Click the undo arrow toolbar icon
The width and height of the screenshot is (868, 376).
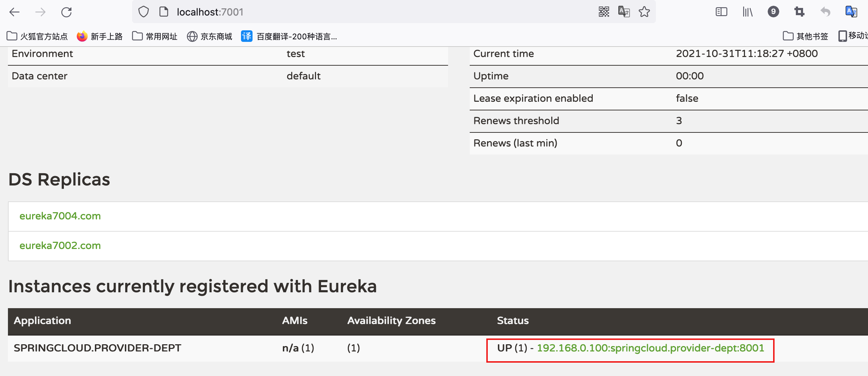(825, 12)
